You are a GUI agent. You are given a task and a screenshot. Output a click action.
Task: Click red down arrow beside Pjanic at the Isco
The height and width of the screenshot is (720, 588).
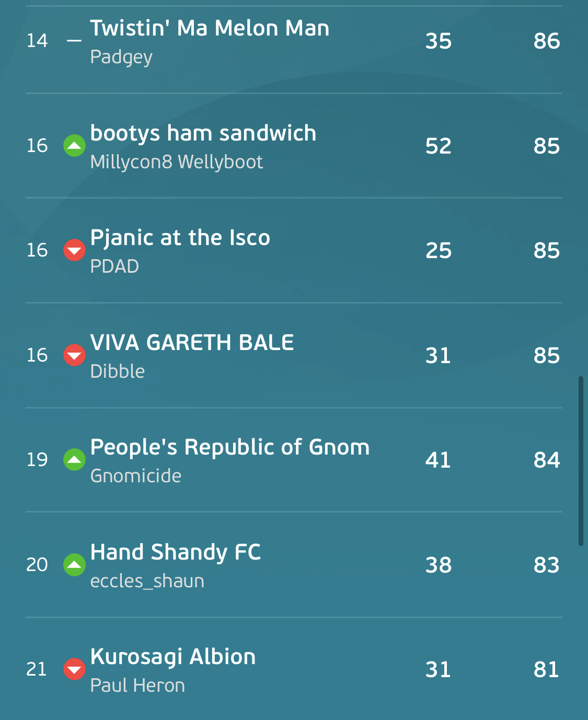(74, 250)
